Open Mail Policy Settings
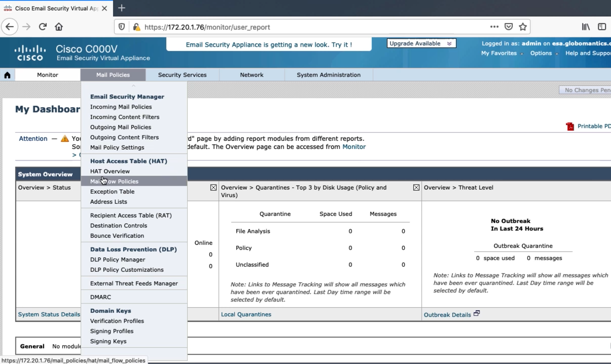 coord(117,147)
